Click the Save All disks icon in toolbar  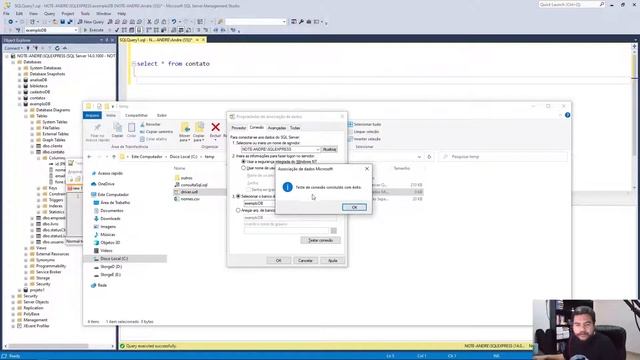tap(70, 22)
